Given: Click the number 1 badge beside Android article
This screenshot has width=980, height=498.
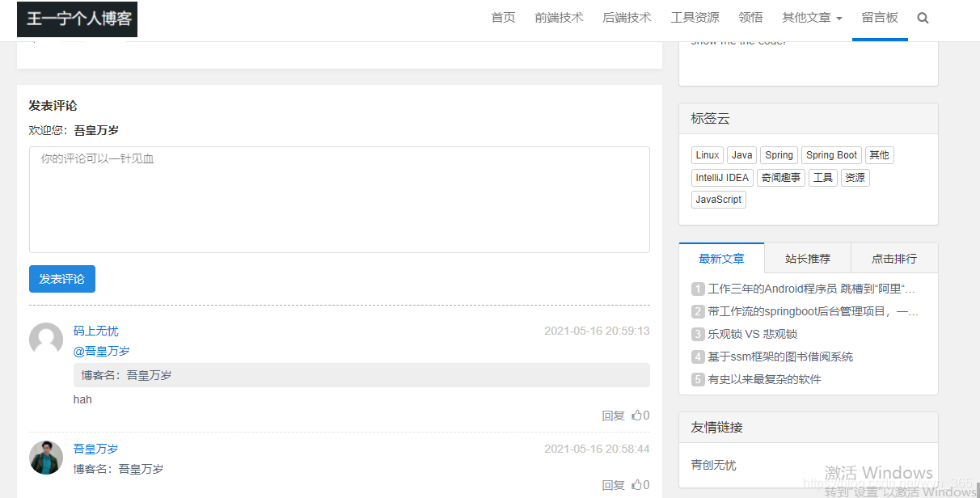Looking at the screenshot, I should (x=697, y=289).
